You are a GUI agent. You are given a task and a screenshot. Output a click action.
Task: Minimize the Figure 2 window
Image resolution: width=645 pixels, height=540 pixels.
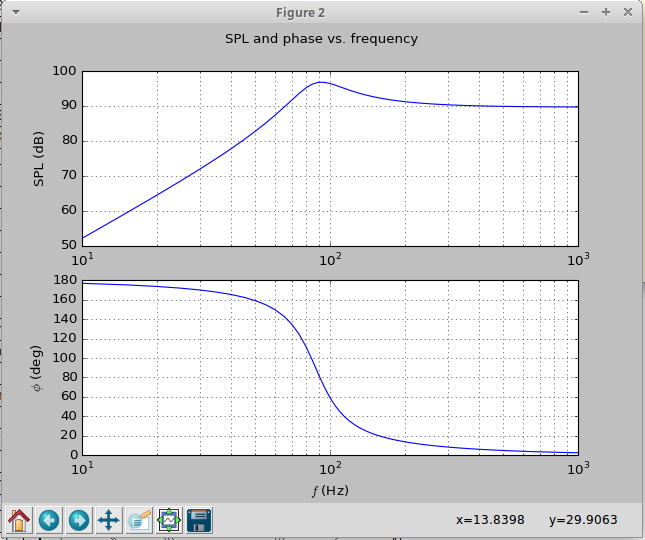pos(584,12)
